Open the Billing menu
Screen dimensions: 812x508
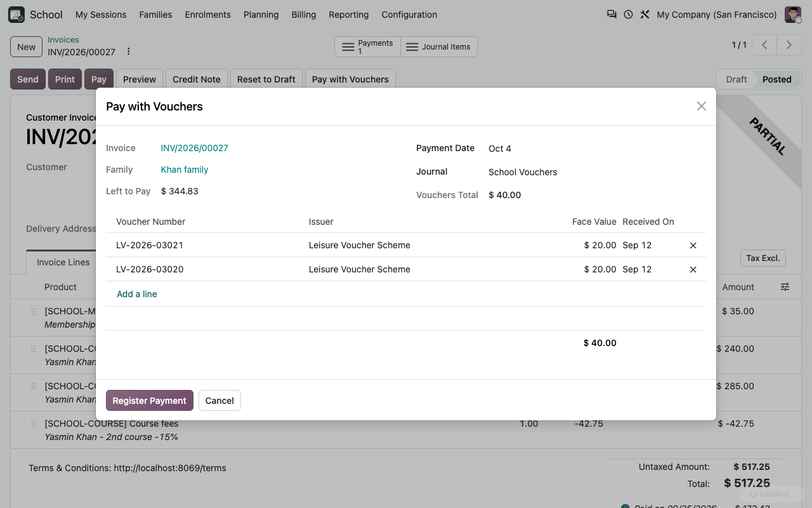(x=304, y=15)
